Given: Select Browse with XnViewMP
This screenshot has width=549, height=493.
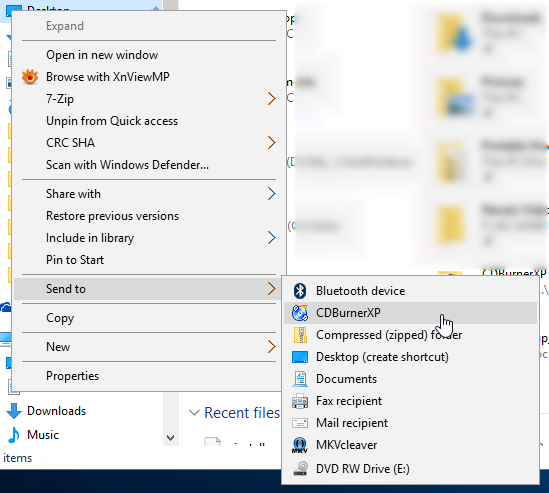Looking at the screenshot, I should point(149,77).
